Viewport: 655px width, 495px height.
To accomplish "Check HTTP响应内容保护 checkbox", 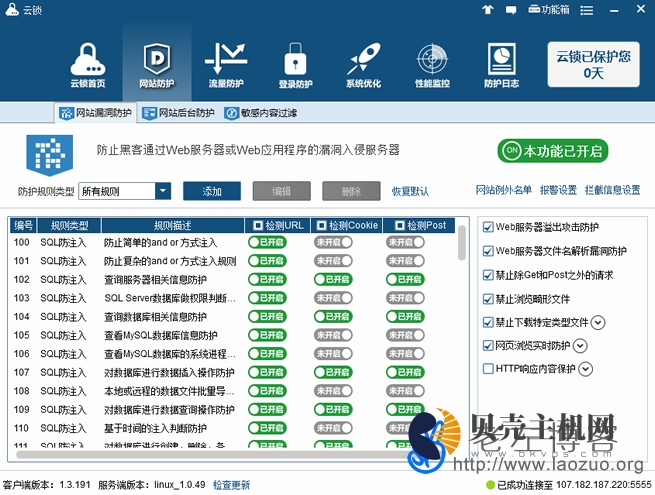I will (x=487, y=368).
